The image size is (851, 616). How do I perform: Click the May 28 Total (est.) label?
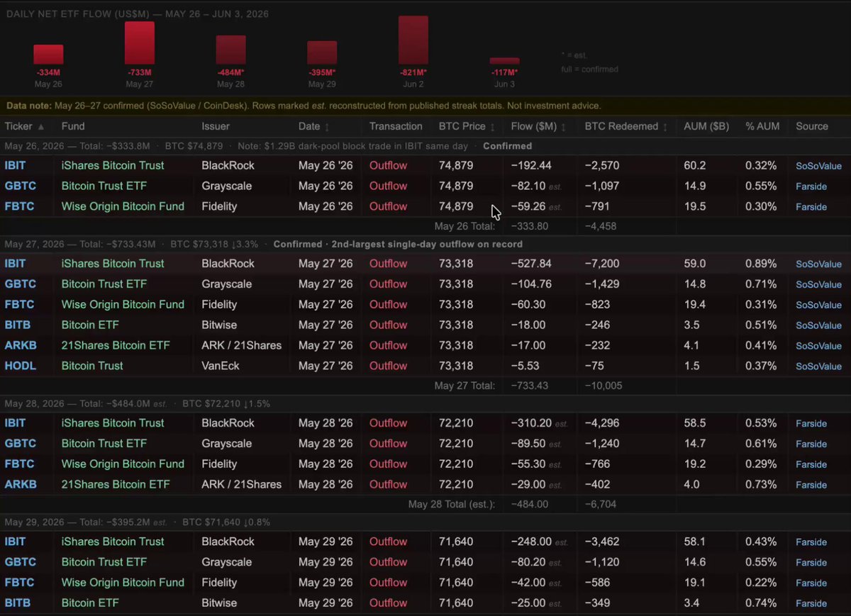click(x=452, y=504)
